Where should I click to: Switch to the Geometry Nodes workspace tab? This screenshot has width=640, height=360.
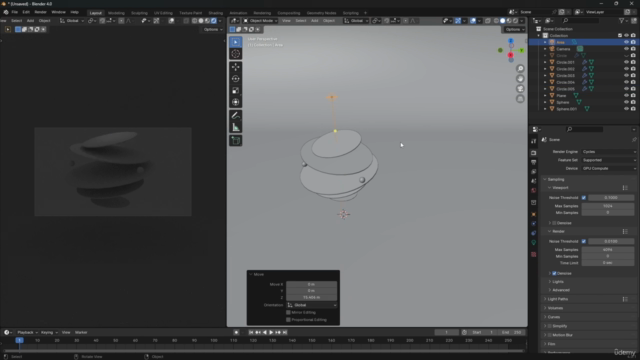pos(321,13)
